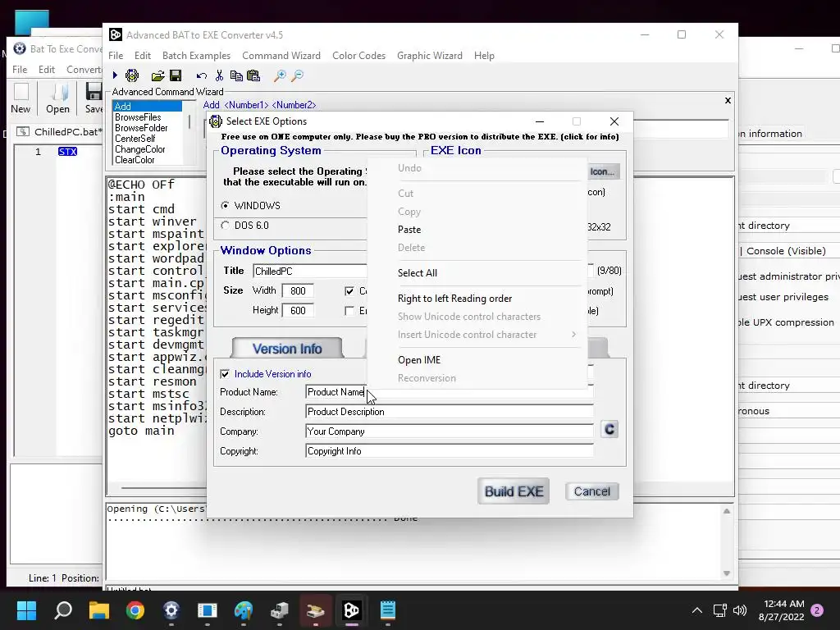This screenshot has height=630, width=840.
Task: Click the Bat To Exe gear taskbar icon
Action: point(171,610)
